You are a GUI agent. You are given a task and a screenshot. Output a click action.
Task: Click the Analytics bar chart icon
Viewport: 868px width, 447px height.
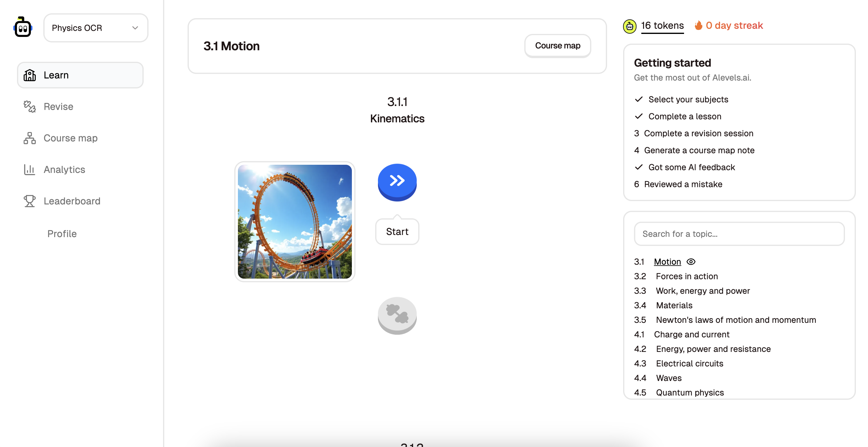click(30, 170)
